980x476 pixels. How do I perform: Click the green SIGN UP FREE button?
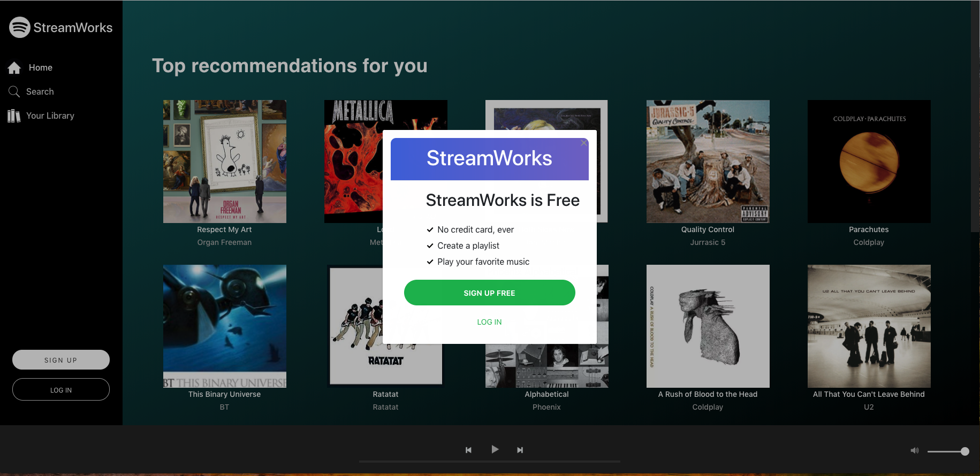(489, 293)
